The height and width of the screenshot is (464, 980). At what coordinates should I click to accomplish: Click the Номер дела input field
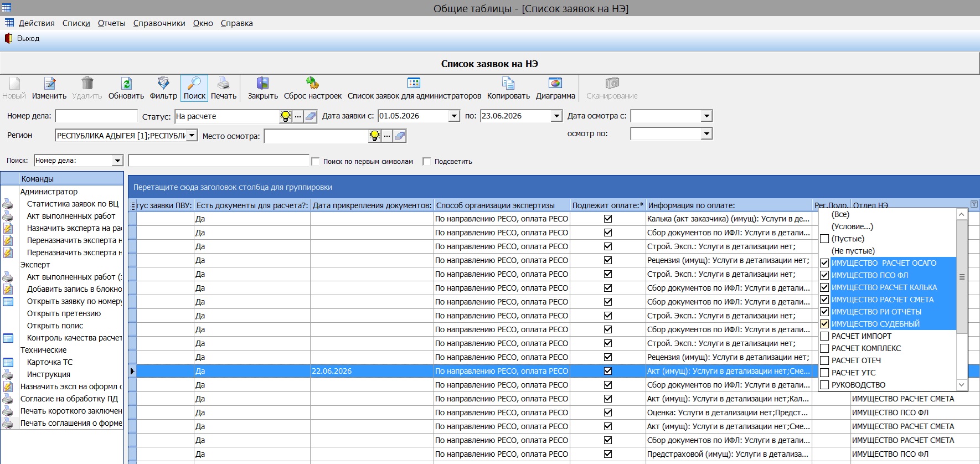coord(96,116)
